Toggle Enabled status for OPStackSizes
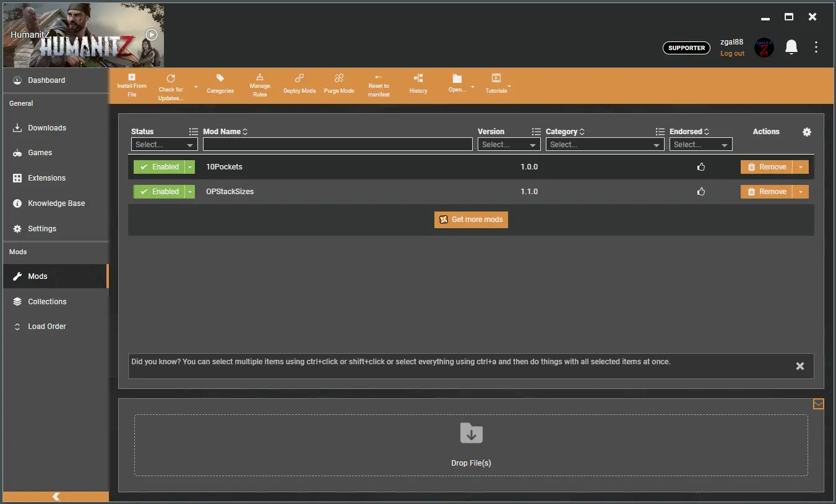 tap(159, 192)
